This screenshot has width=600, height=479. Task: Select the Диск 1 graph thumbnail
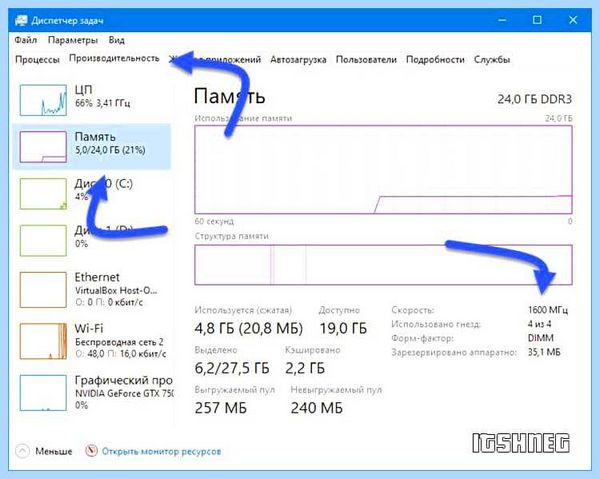[x=43, y=241]
